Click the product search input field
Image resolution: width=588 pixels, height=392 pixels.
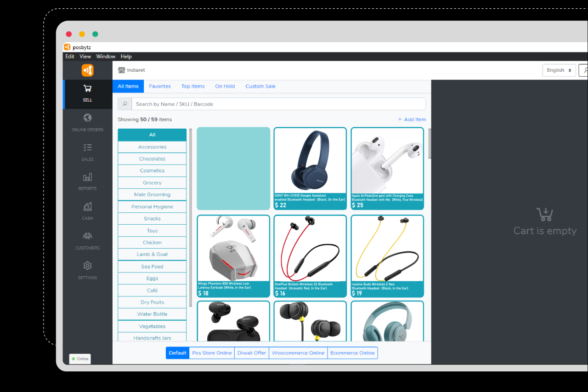click(x=278, y=104)
